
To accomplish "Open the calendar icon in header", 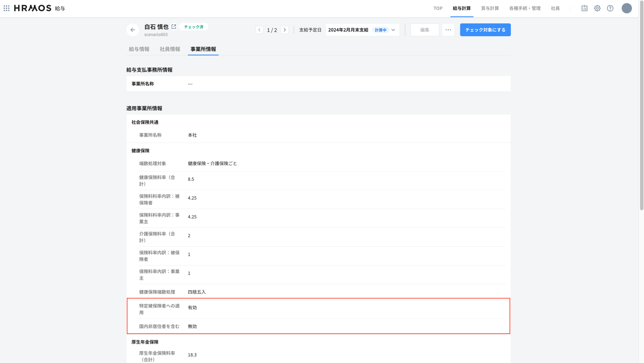I will click(584, 8).
